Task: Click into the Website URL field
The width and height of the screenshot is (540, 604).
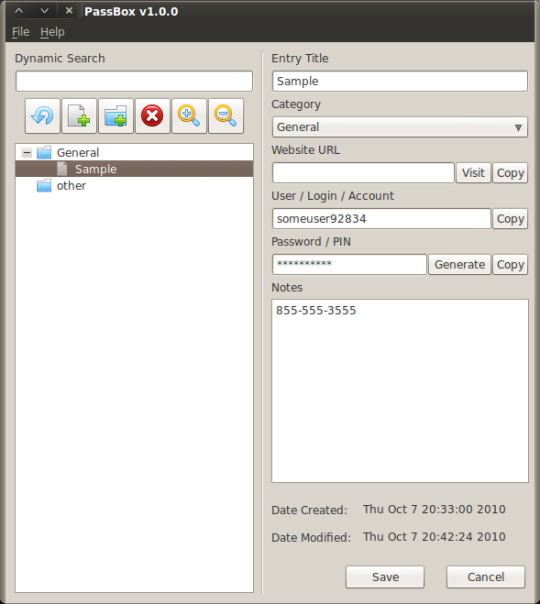Action: tap(363, 173)
